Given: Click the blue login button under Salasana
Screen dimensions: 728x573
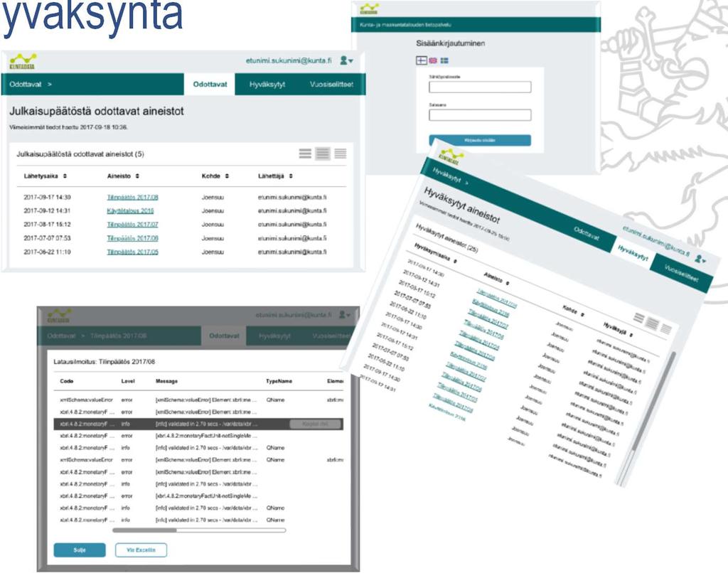Looking at the screenshot, I should pyautogui.click(x=480, y=140).
